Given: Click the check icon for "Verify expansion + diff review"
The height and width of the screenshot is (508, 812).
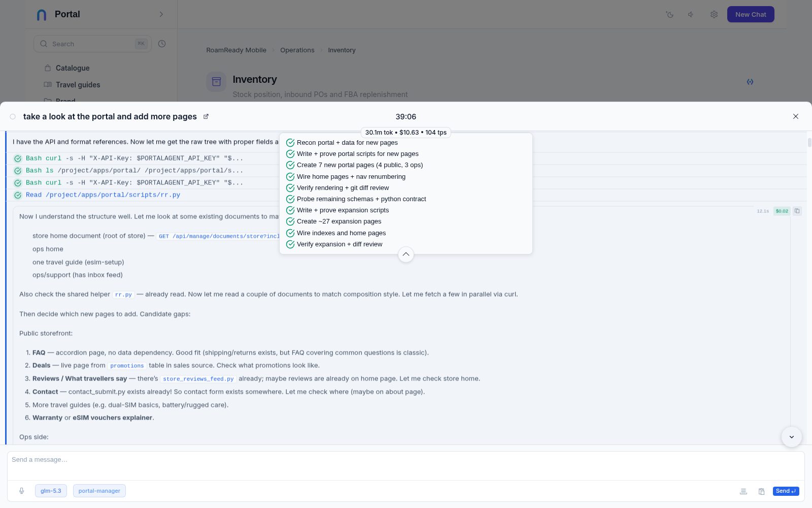Looking at the screenshot, I should tap(290, 244).
